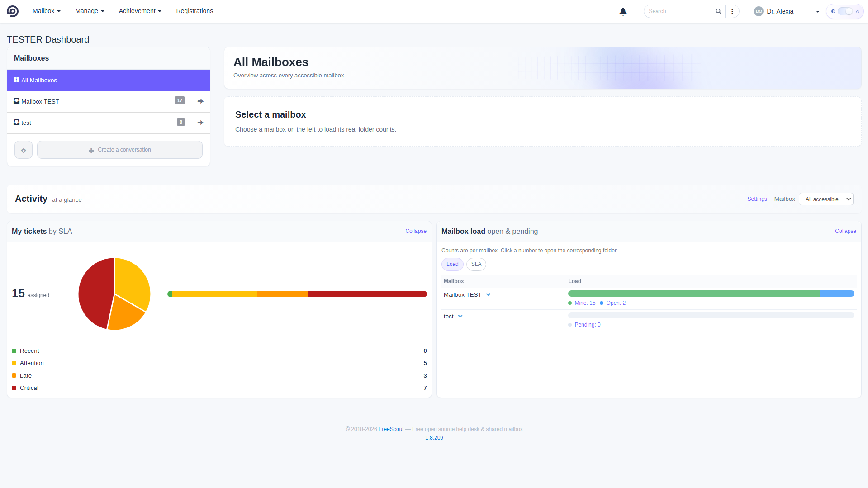Open the FreeScout footer link
The height and width of the screenshot is (488, 868).
(391, 429)
